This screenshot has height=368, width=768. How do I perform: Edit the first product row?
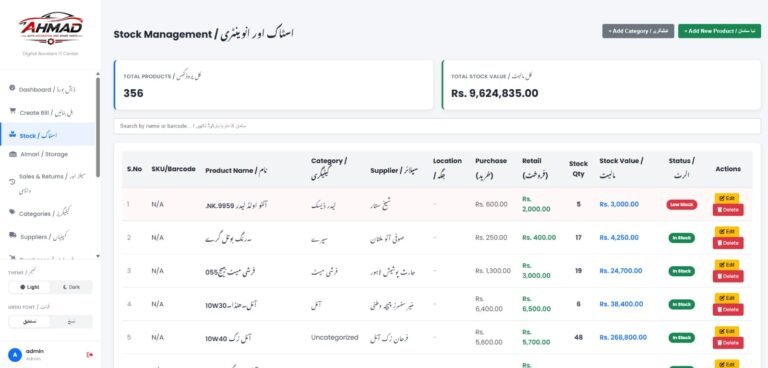(x=727, y=198)
